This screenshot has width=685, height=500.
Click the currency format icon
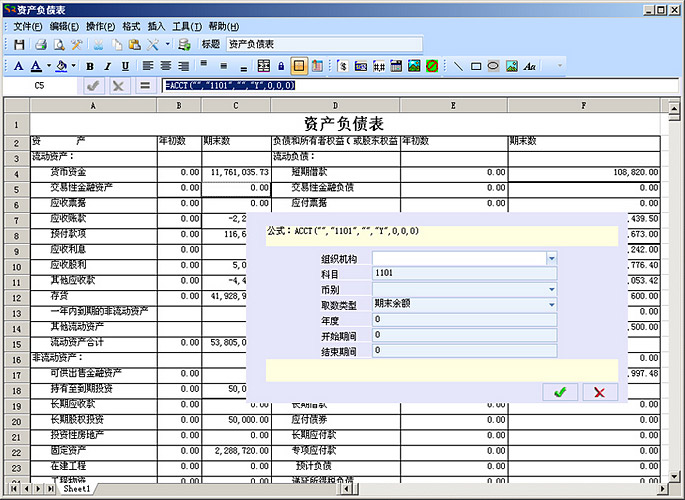(x=343, y=66)
